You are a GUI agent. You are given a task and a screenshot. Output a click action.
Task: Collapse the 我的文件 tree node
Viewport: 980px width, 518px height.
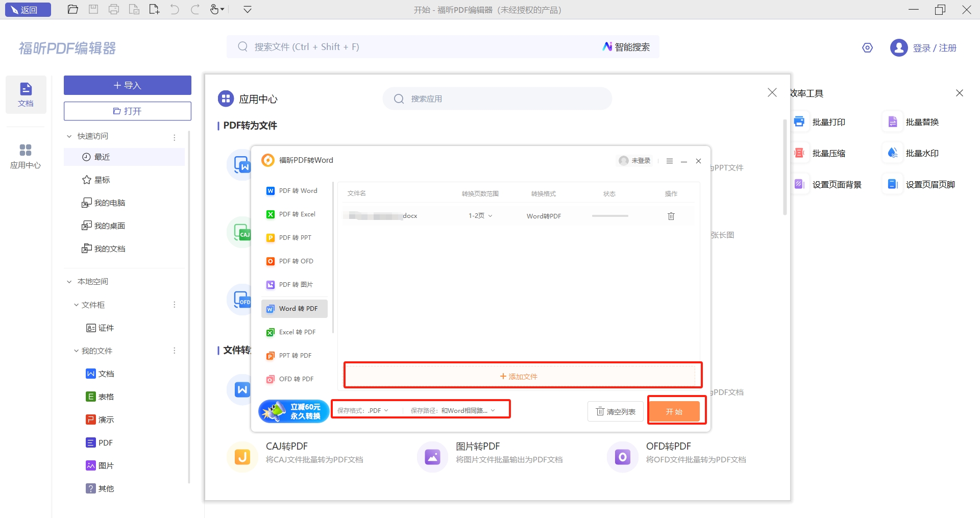coord(76,351)
